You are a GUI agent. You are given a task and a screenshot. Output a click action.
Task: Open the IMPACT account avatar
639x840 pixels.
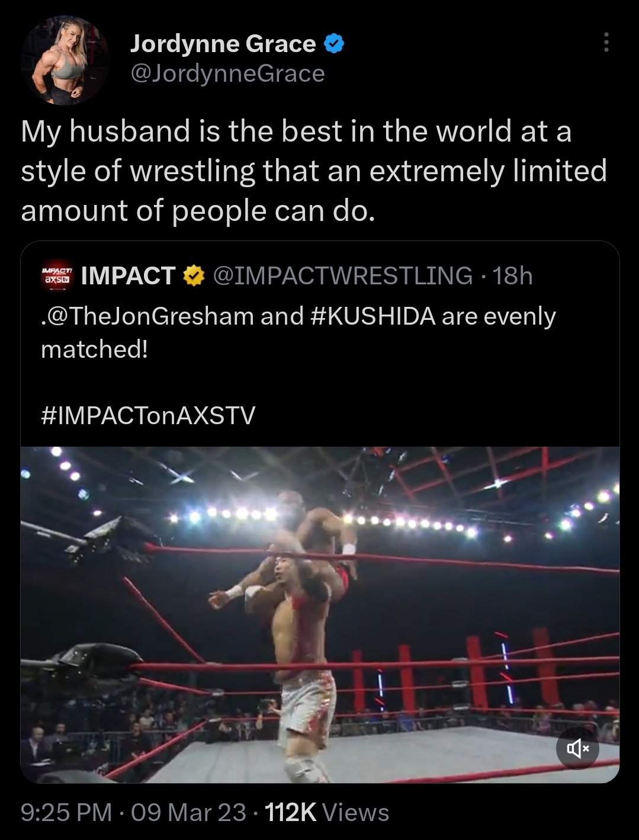coord(57,276)
